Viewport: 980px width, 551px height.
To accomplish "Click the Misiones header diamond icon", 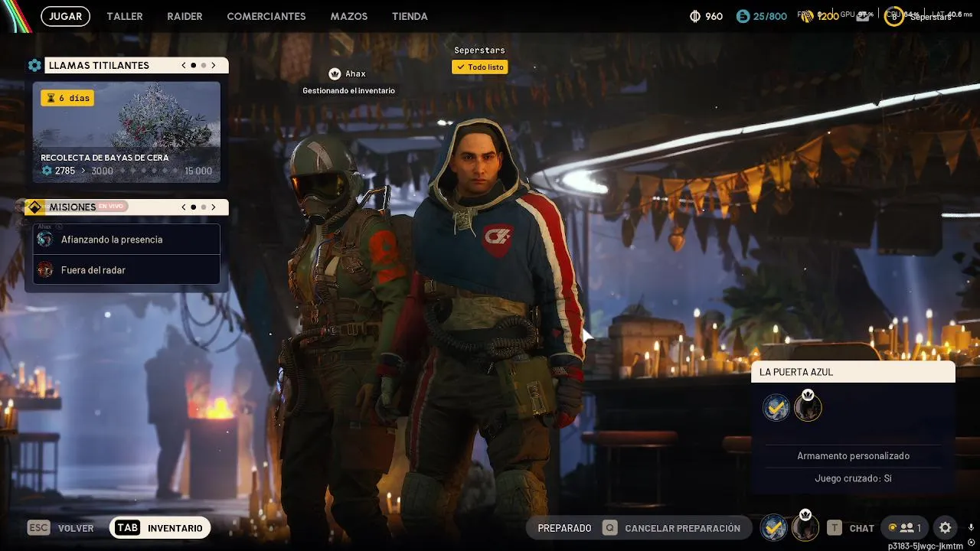I will point(34,207).
